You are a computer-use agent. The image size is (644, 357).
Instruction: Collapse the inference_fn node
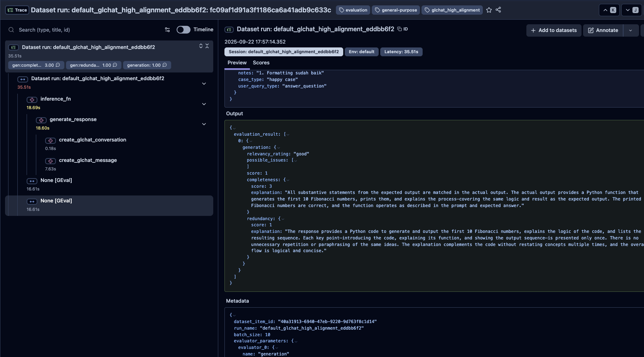point(204,104)
